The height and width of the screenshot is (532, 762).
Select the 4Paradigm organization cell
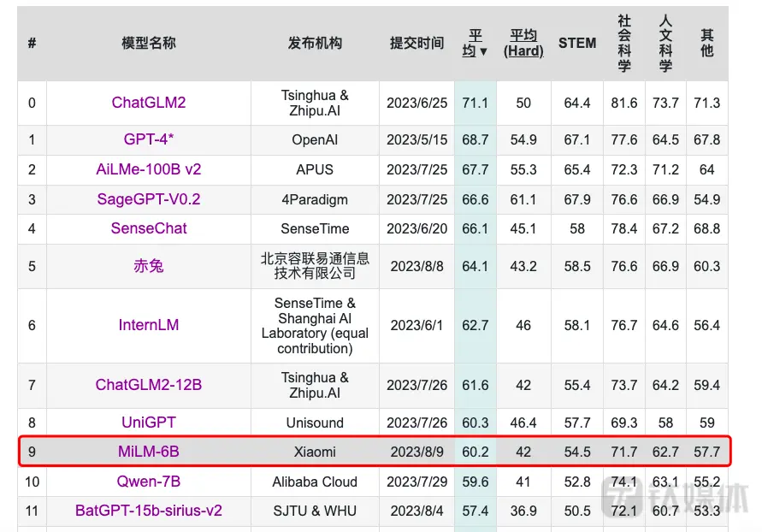coord(315,199)
